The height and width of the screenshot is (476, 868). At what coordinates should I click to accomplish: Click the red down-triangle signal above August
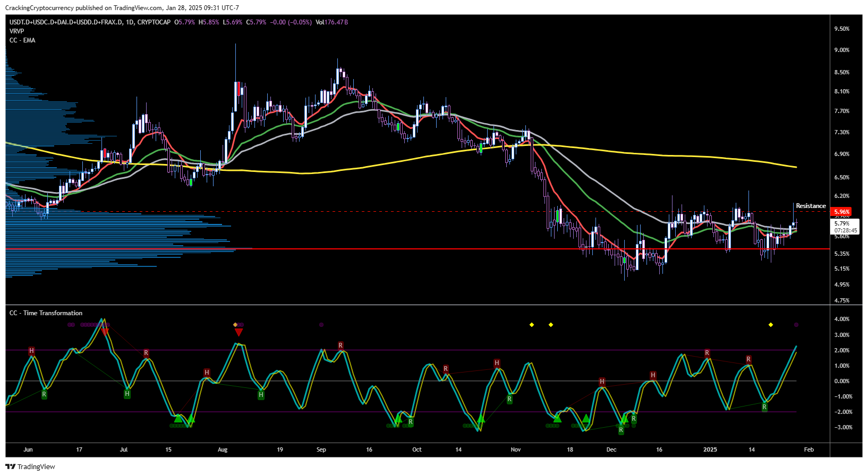coord(239,332)
